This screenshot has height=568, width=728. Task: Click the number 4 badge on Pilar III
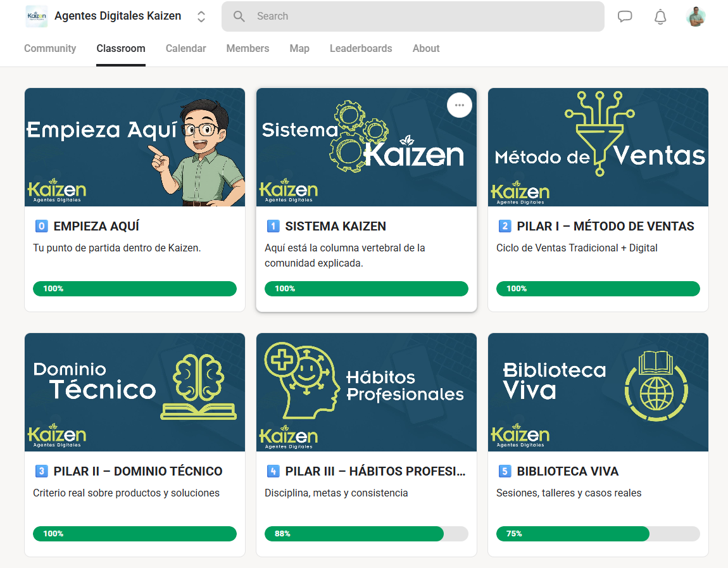tap(273, 471)
